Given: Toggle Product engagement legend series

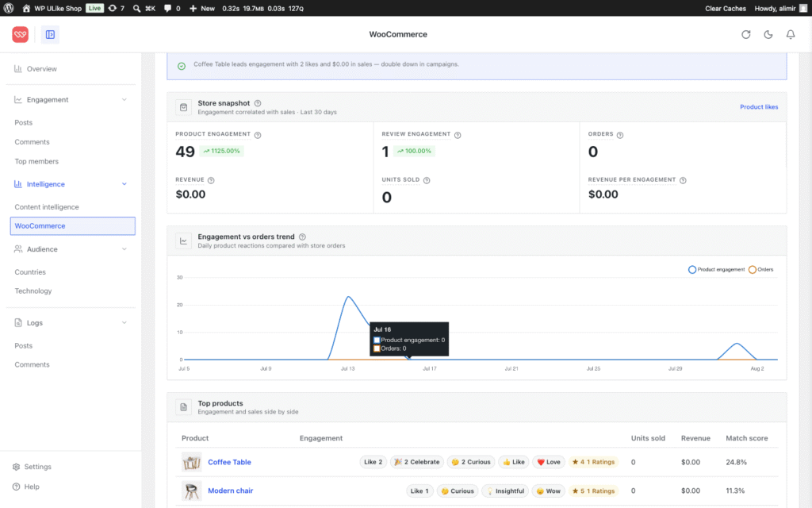Looking at the screenshot, I should click(716, 270).
